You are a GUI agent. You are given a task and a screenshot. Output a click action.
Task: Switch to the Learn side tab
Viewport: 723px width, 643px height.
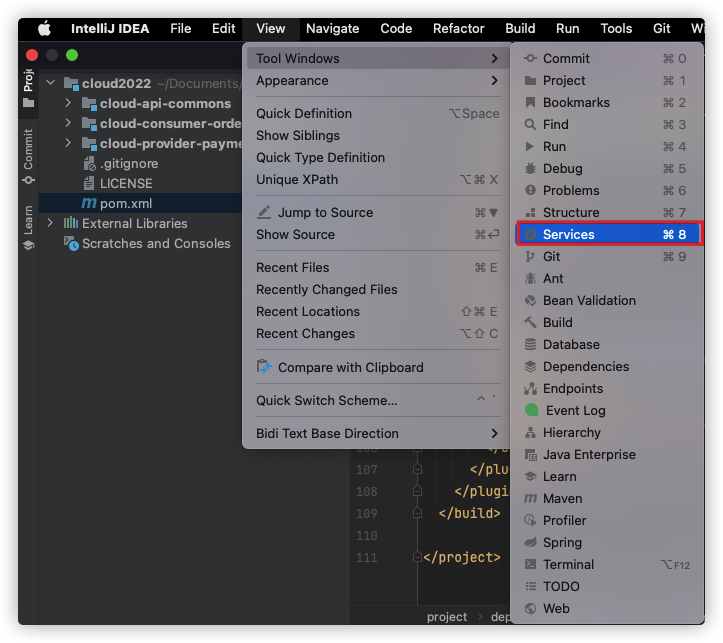[29, 227]
